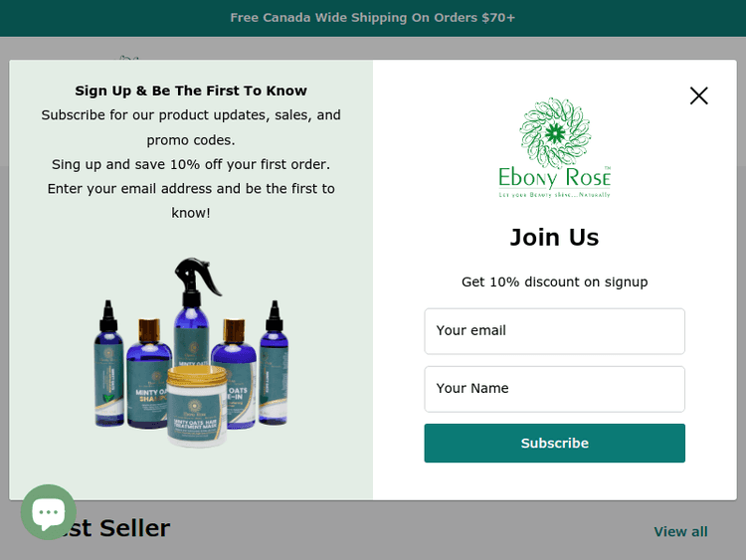Image resolution: width=746 pixels, height=560 pixels.
Task: Focus the Your Name field
Action: (x=554, y=389)
